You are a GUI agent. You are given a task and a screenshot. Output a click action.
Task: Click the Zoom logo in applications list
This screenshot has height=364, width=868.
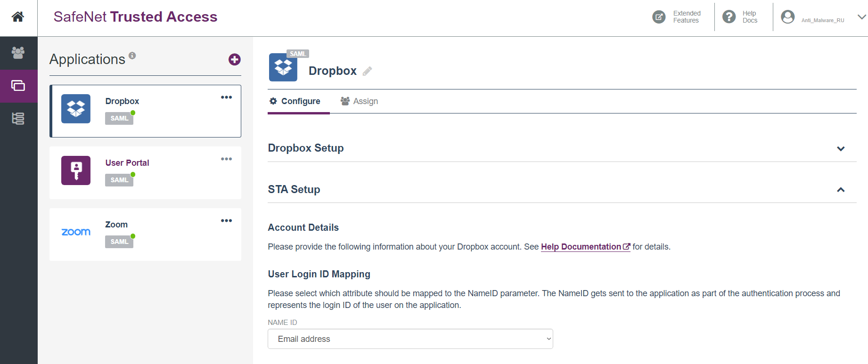tap(76, 232)
